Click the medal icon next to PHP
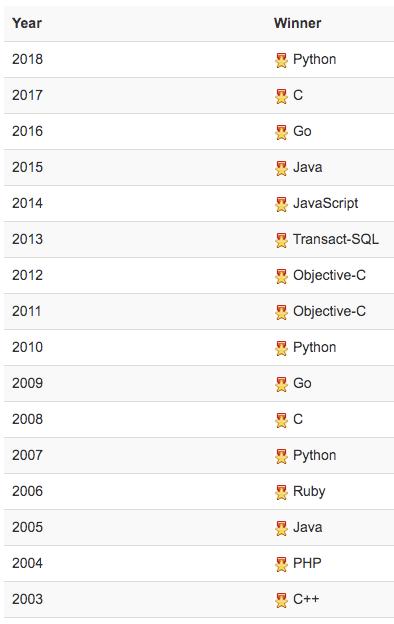The height and width of the screenshot is (624, 394). click(281, 564)
